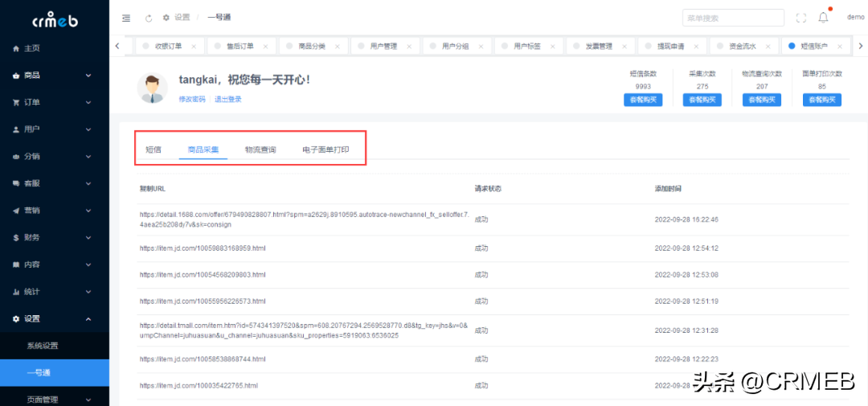Switch to the 物流查询 tab
The width and height of the screenshot is (868, 406).
[260, 150]
